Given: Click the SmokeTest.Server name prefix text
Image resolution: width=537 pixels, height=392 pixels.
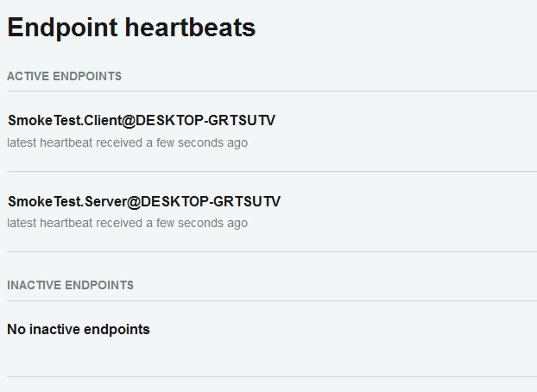Looking at the screenshot, I should tap(67, 201).
